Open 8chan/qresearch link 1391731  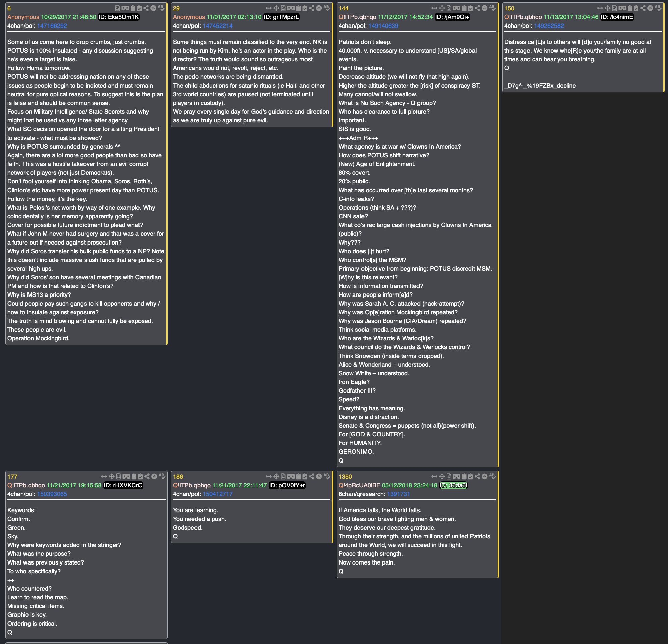coord(398,494)
